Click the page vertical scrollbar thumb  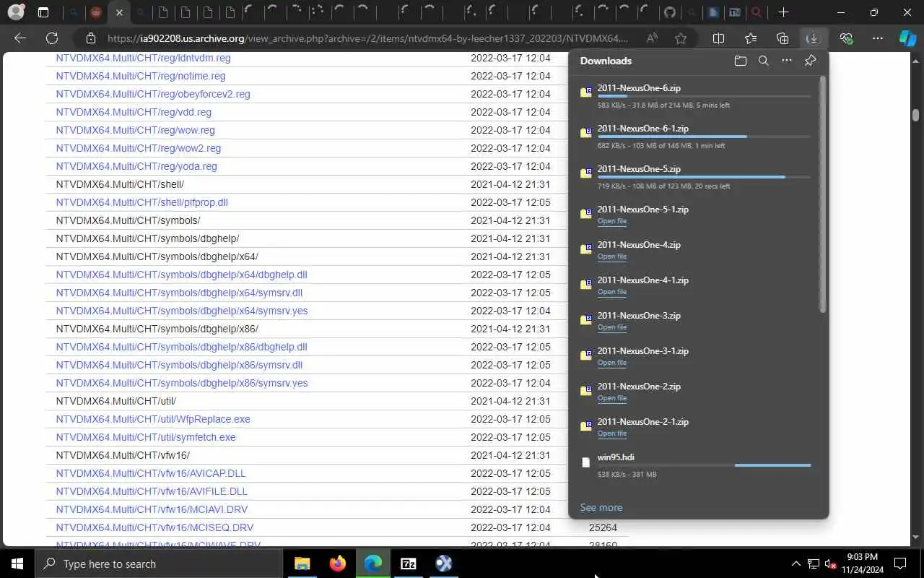[x=915, y=115]
